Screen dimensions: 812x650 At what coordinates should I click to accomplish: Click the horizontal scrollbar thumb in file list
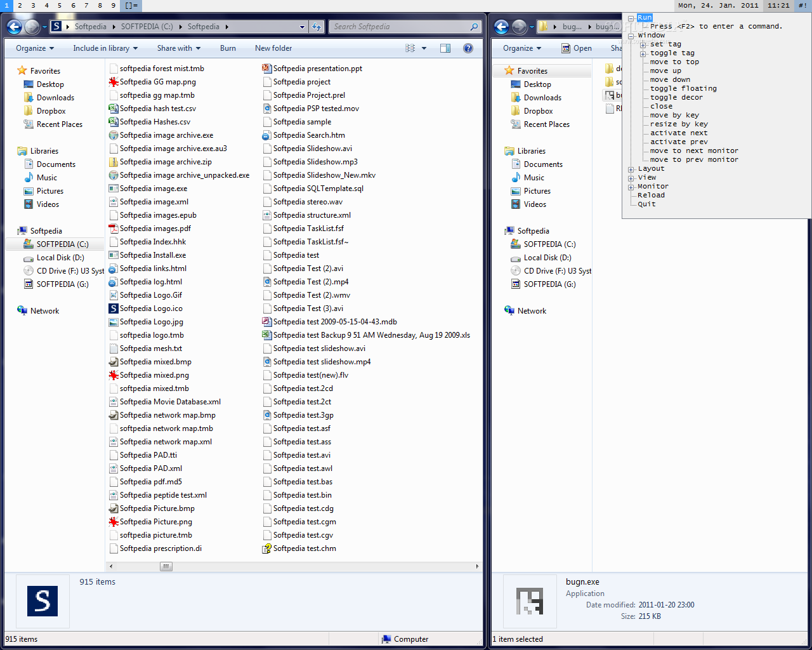click(x=166, y=566)
